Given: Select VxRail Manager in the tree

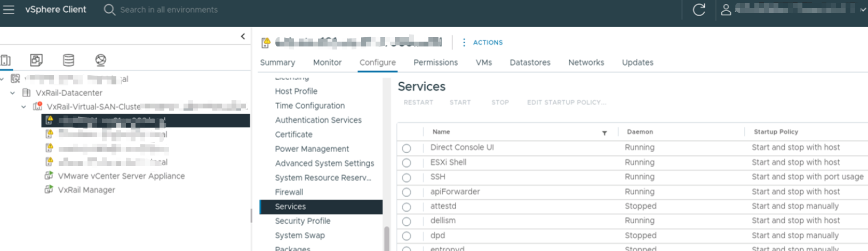Looking at the screenshot, I should (86, 190).
